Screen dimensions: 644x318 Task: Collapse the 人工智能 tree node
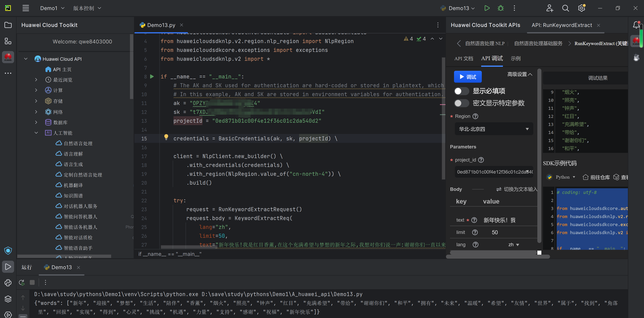coord(36,133)
